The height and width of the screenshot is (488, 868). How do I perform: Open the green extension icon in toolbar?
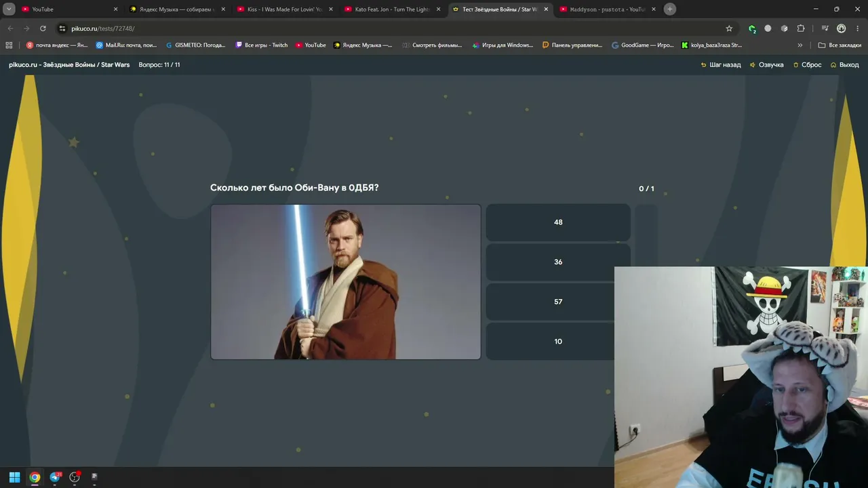[x=752, y=28]
